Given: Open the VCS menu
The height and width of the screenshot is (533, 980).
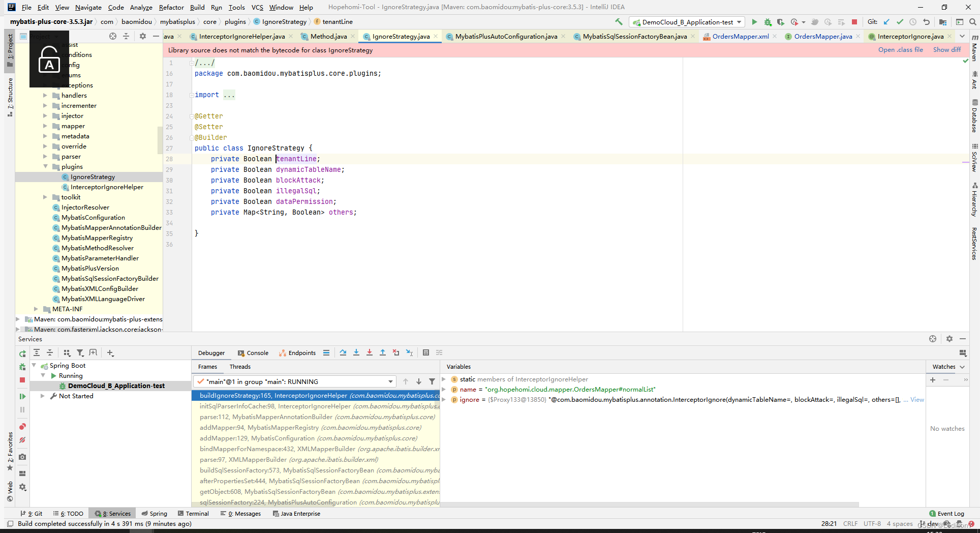Looking at the screenshot, I should click(x=257, y=7).
